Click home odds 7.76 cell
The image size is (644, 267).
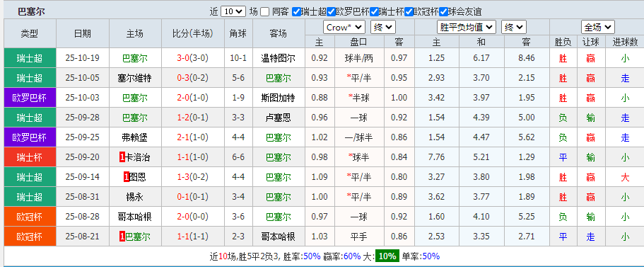click(x=437, y=157)
